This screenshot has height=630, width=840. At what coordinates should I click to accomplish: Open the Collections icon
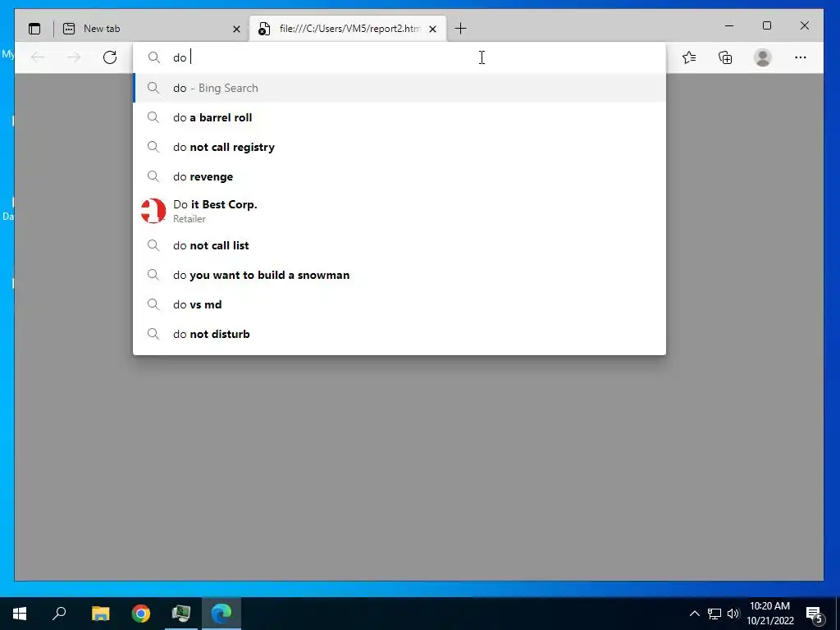point(725,57)
